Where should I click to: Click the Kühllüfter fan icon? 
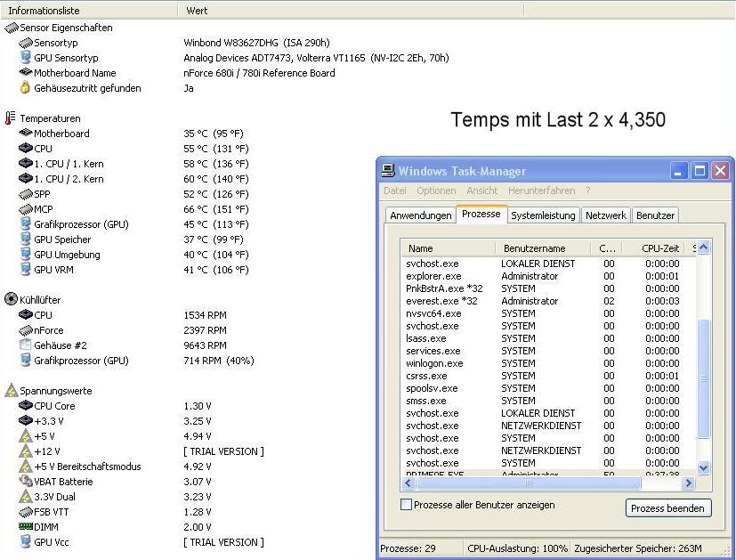click(11, 299)
